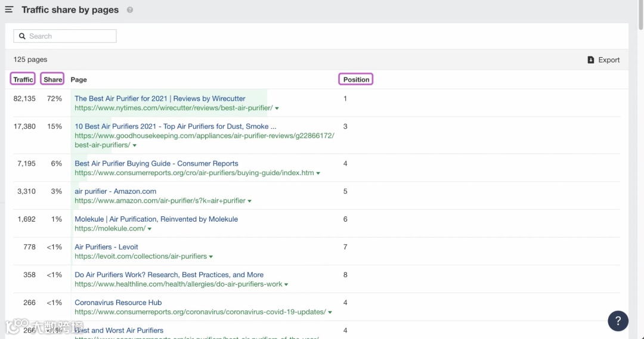The image size is (644, 339).
Task: Open Best Air Purifier Buying Guide link
Action: click(x=156, y=163)
